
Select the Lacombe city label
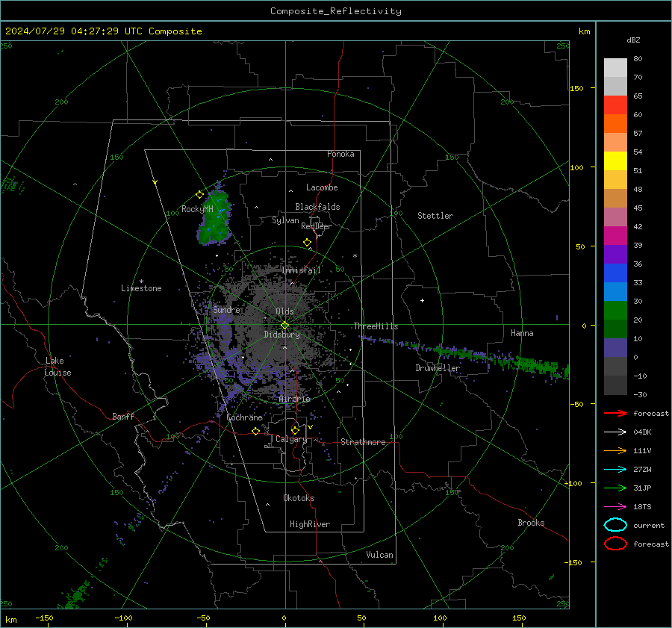pyautogui.click(x=322, y=187)
